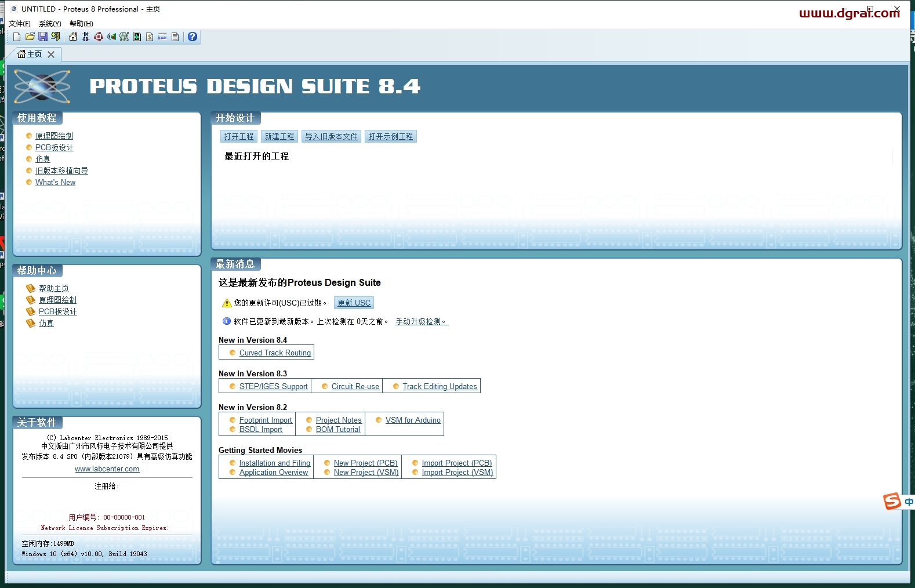Open 仿真 help center link
The width and height of the screenshot is (915, 588).
click(46, 323)
